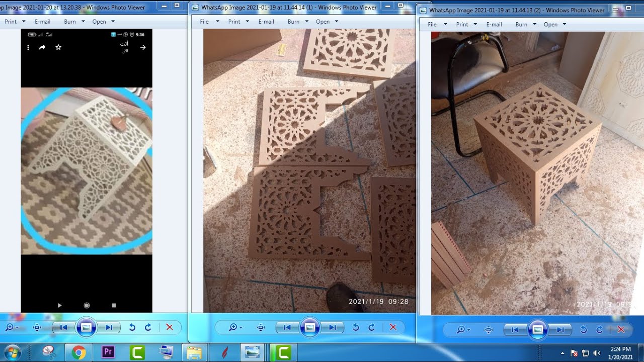
Task: Open zoom control in left Photo Viewer
Action: point(11,327)
